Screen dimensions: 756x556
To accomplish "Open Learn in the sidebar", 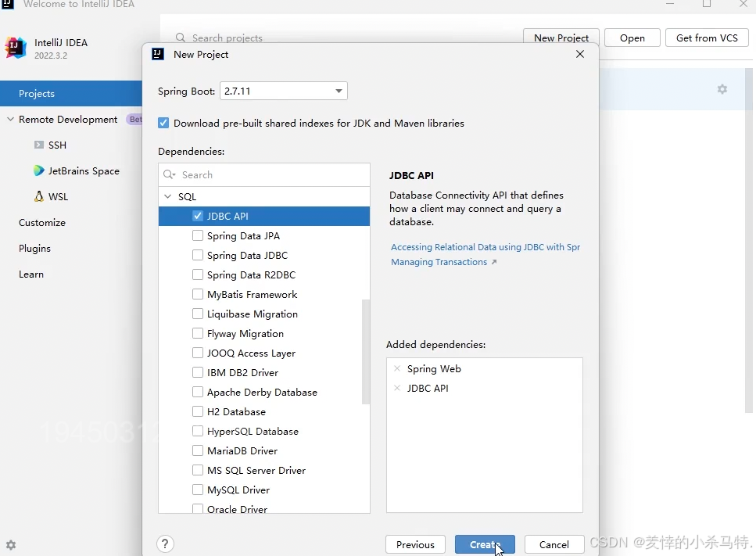I will point(30,274).
